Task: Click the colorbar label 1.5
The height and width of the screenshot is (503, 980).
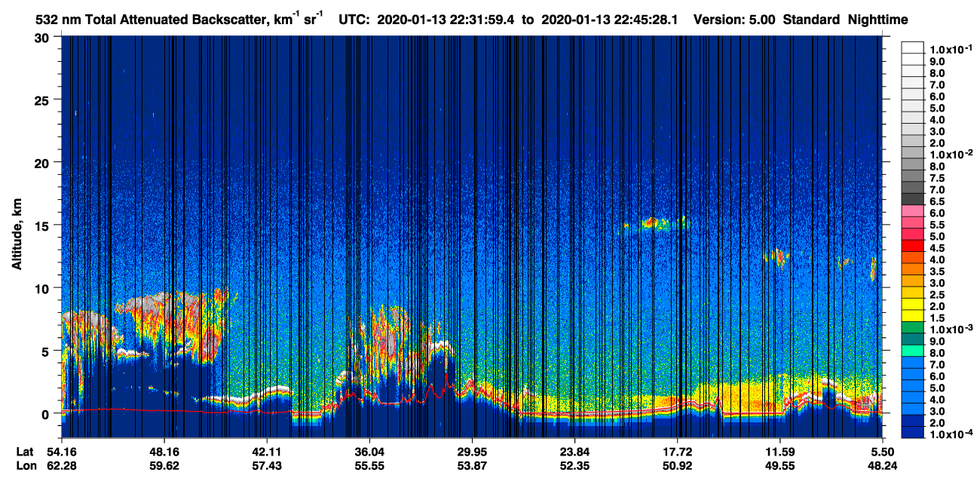Action: coord(936,318)
